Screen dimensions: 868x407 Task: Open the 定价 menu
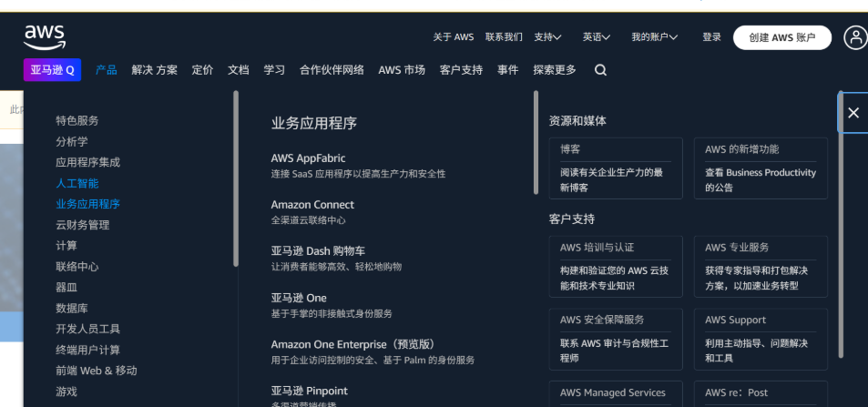tap(202, 70)
